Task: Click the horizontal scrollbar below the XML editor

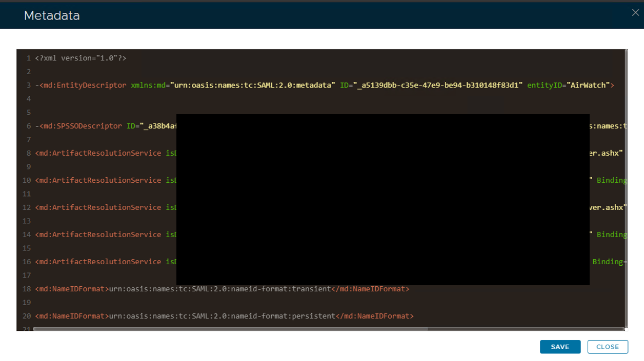Action: click(x=231, y=329)
